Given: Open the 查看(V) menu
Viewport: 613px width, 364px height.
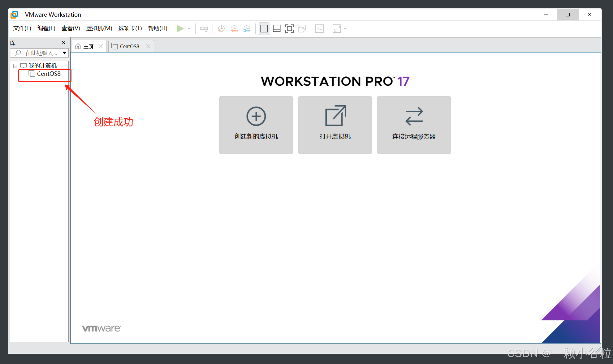Looking at the screenshot, I should [x=71, y=28].
